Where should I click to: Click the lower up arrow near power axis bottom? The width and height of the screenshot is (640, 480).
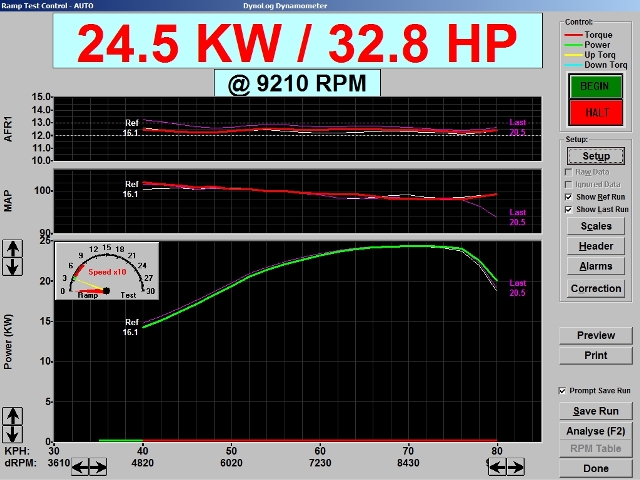coord(13,416)
